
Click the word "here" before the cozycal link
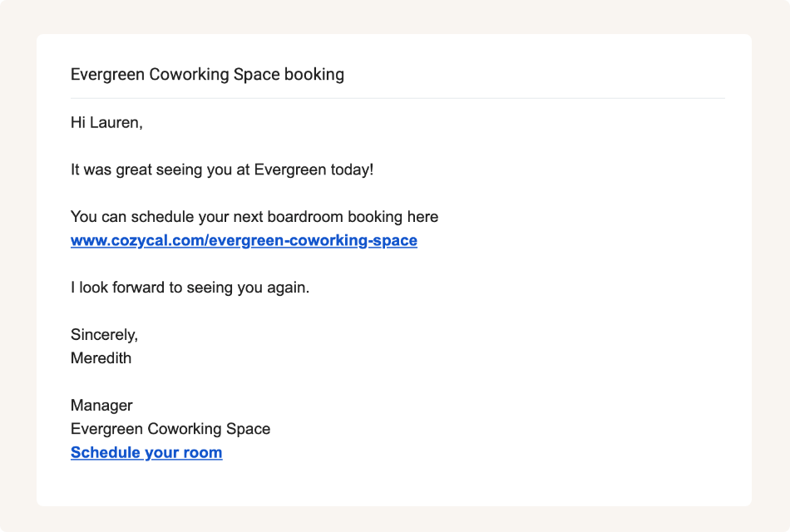[422, 217]
